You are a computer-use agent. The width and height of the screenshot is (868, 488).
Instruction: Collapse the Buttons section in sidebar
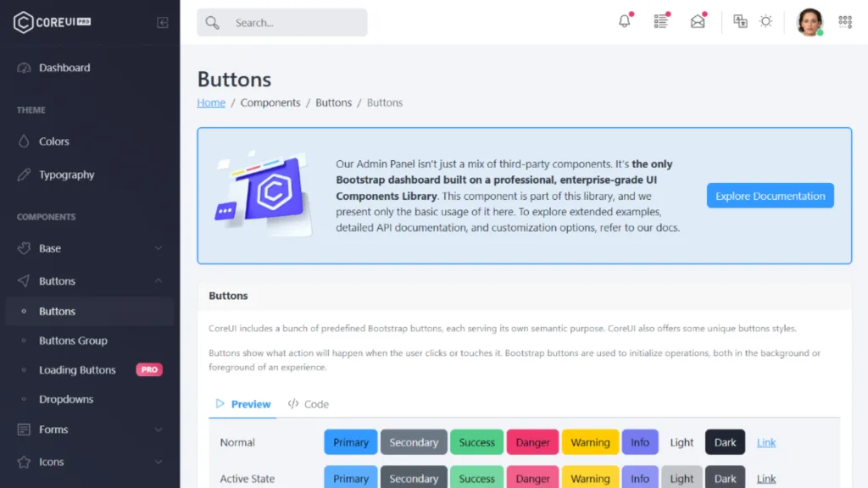[89, 280]
